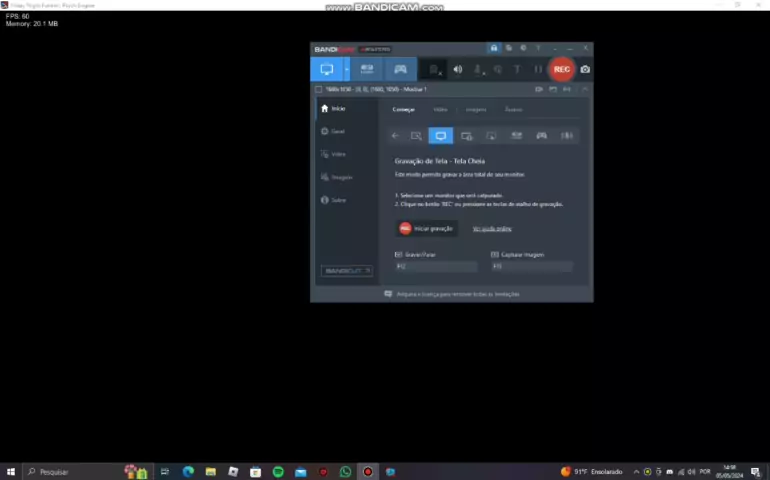Click the Gravar/Parar hotkey field

pyautogui.click(x=436, y=266)
